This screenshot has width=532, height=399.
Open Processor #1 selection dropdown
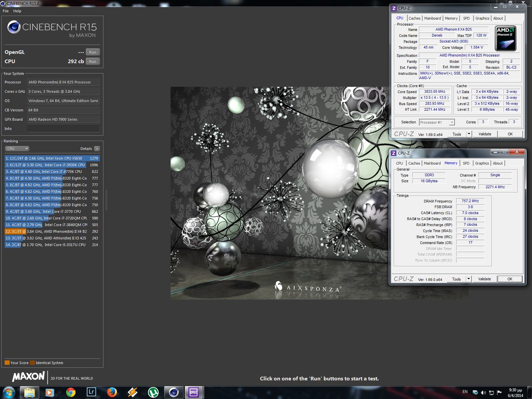click(437, 122)
